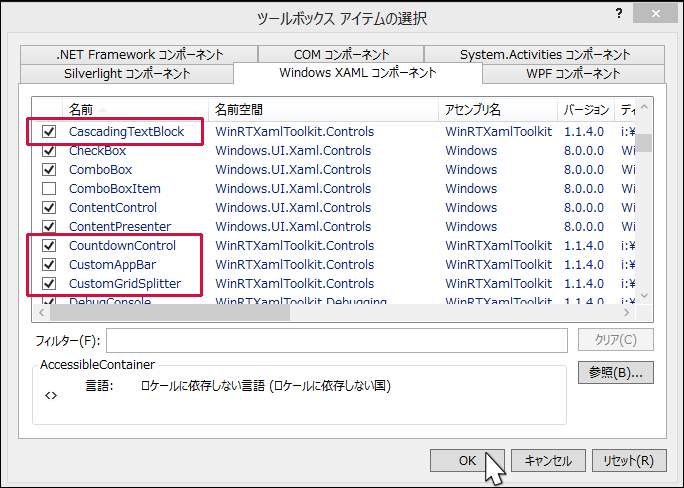Click WinRTXamlToolkit.Controls namespace in CustomGridSplitter row

[294, 283]
